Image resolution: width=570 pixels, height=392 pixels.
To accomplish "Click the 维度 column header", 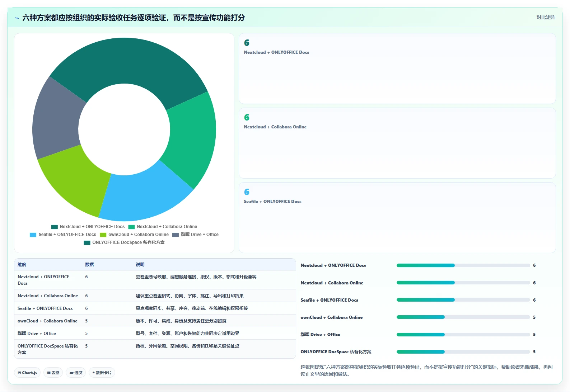I will (x=22, y=265).
